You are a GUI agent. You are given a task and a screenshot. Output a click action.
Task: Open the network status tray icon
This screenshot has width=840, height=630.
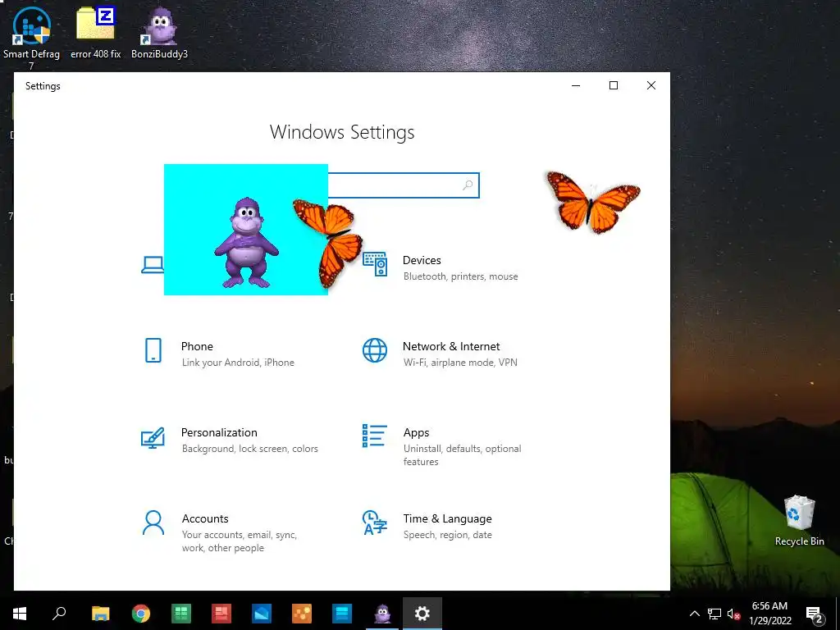714,614
